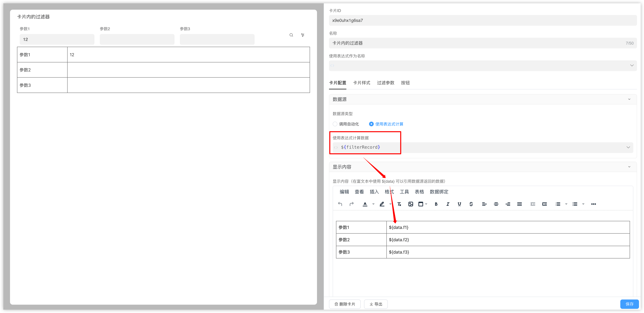Open the more options ellipsis in toolbar
This screenshot has width=644, height=313.
click(593, 204)
